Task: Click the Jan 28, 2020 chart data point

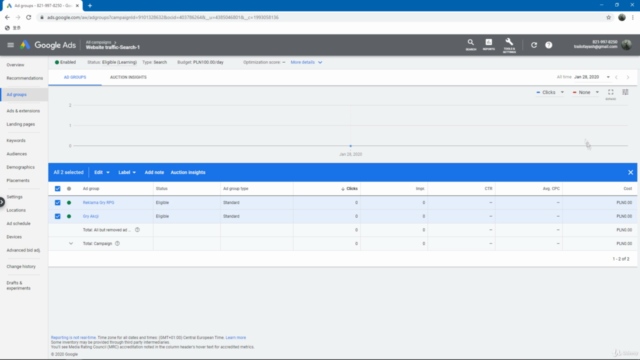Action: (351, 146)
